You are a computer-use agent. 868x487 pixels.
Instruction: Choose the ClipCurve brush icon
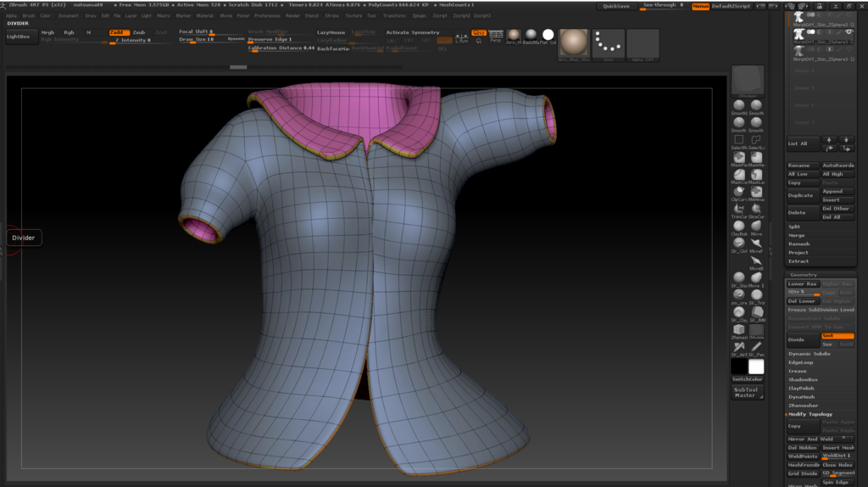(x=739, y=193)
